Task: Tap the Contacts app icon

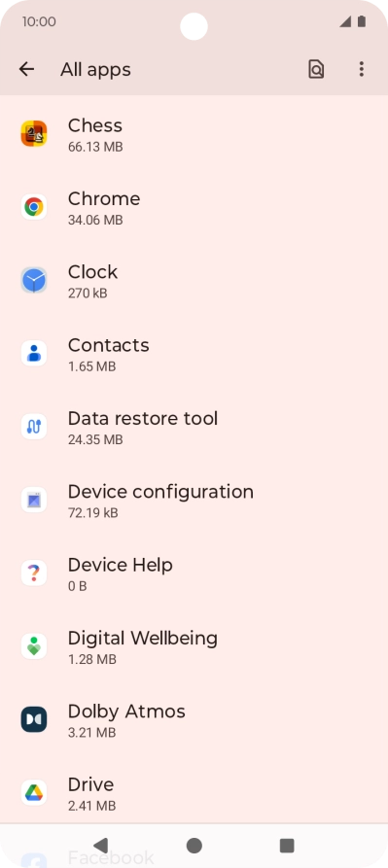Action: click(34, 353)
